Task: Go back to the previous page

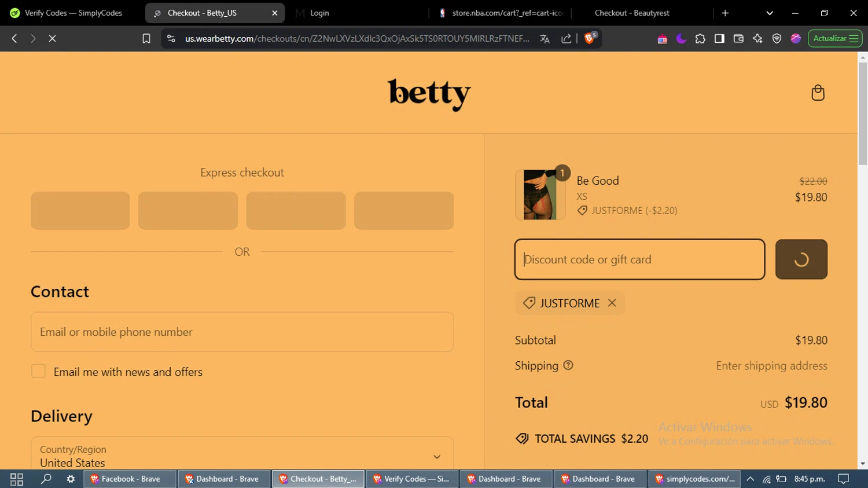Action: 14,38
